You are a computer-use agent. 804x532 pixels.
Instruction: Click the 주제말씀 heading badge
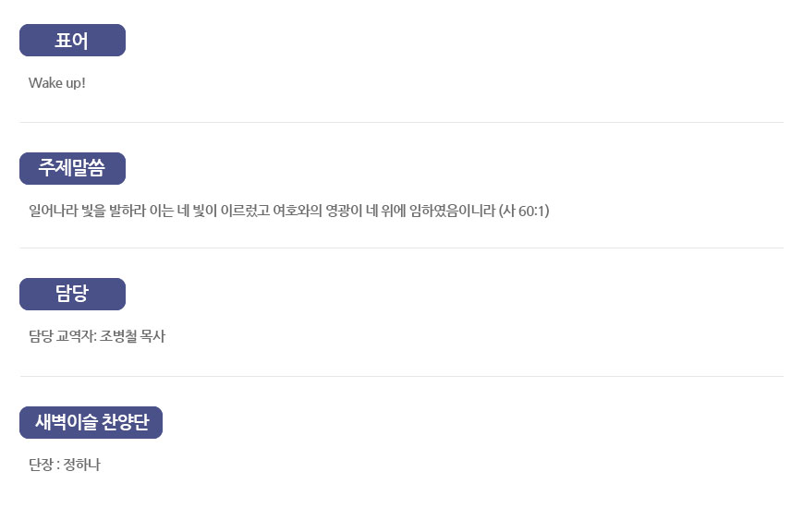point(72,168)
